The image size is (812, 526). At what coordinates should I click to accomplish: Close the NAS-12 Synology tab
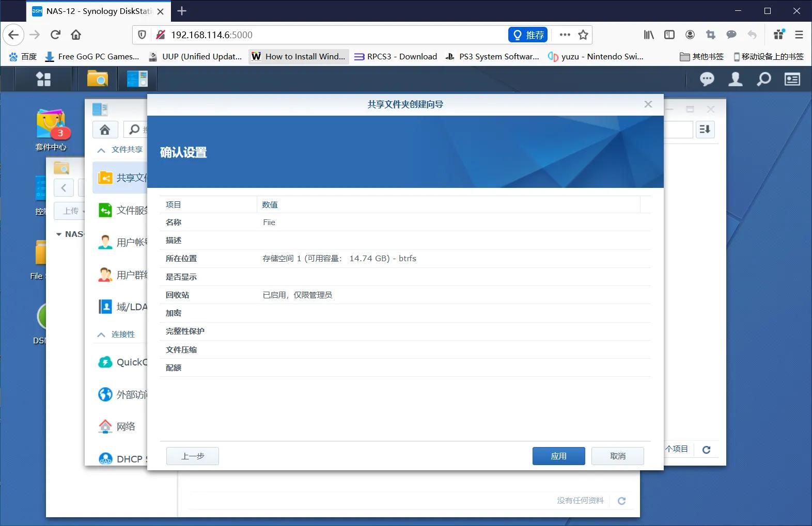pos(161,11)
